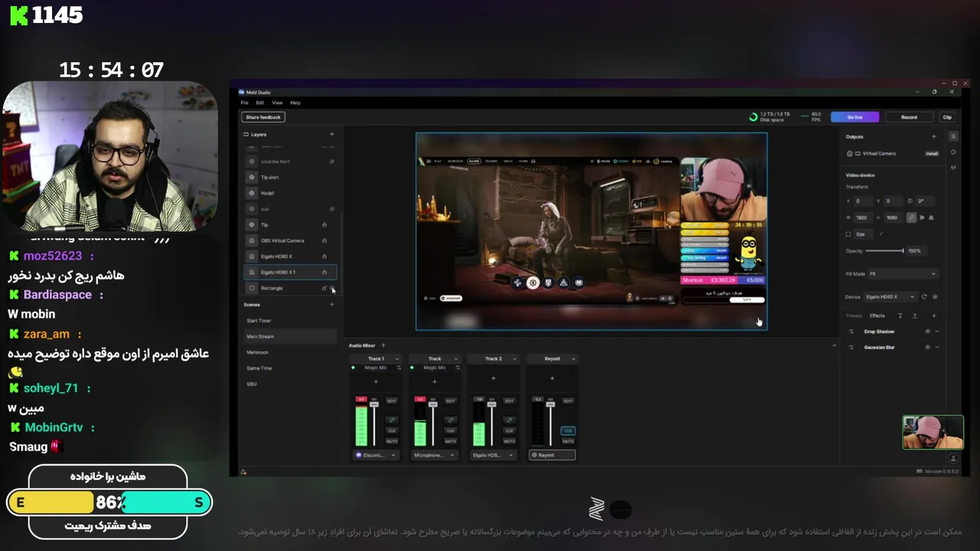This screenshot has width=980, height=551.
Task: Add a new effect with the Effects plus icon
Action: coord(934,315)
